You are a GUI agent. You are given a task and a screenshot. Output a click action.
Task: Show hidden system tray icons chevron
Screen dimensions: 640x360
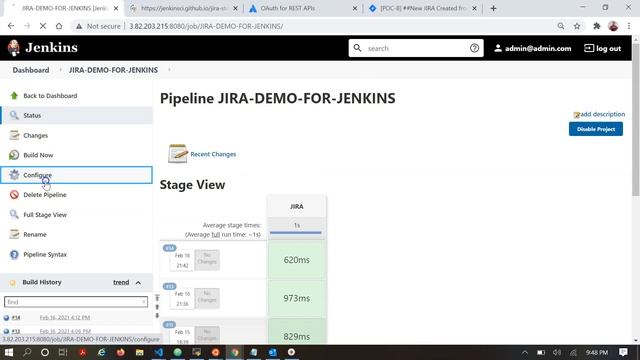[x=524, y=352]
